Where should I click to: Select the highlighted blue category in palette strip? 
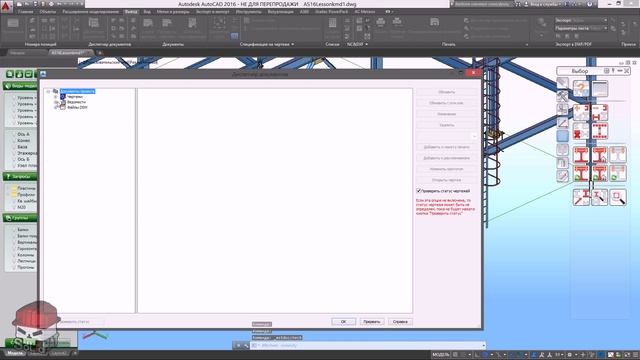pyautogui.click(x=562, y=136)
